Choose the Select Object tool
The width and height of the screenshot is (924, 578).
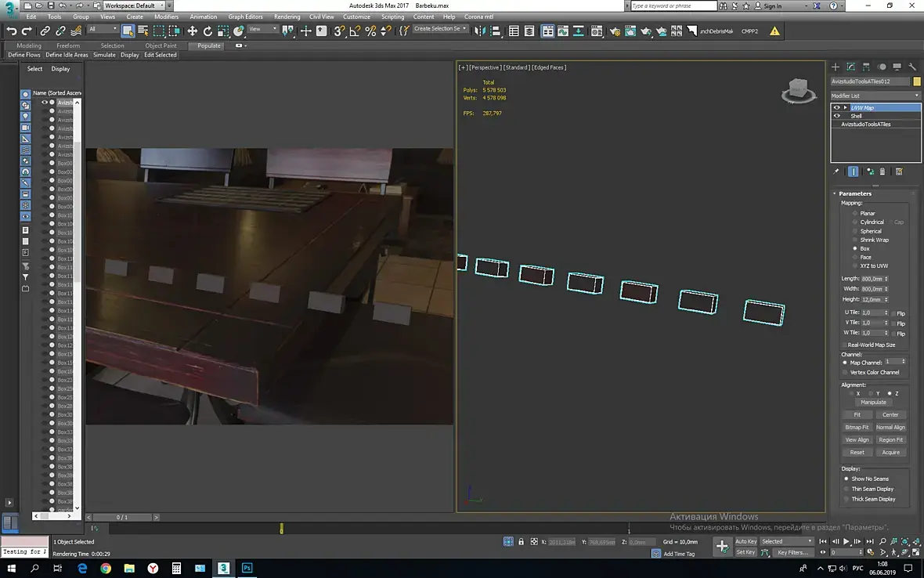point(128,31)
